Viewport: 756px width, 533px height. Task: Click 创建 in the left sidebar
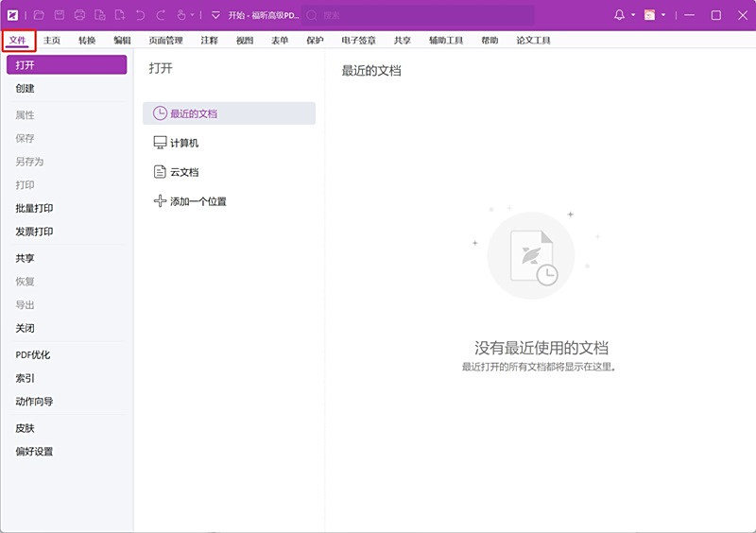[25, 88]
